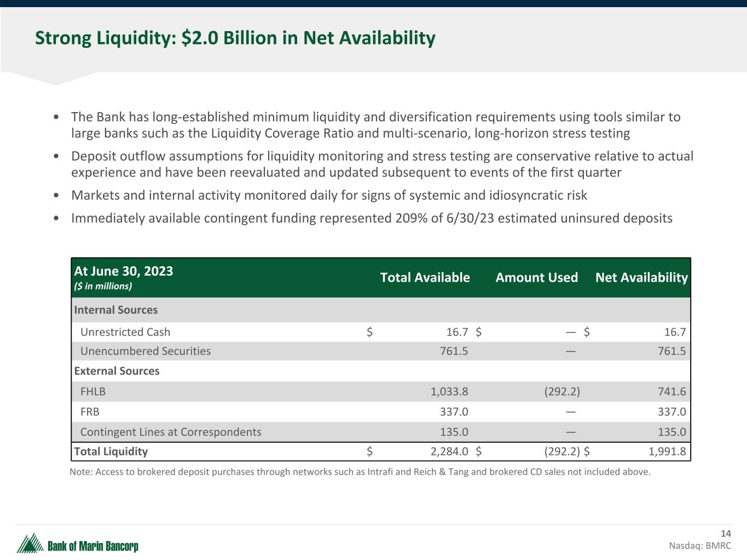The height and width of the screenshot is (560, 747).
Task: Select the FRB row label
Action: click(90, 412)
